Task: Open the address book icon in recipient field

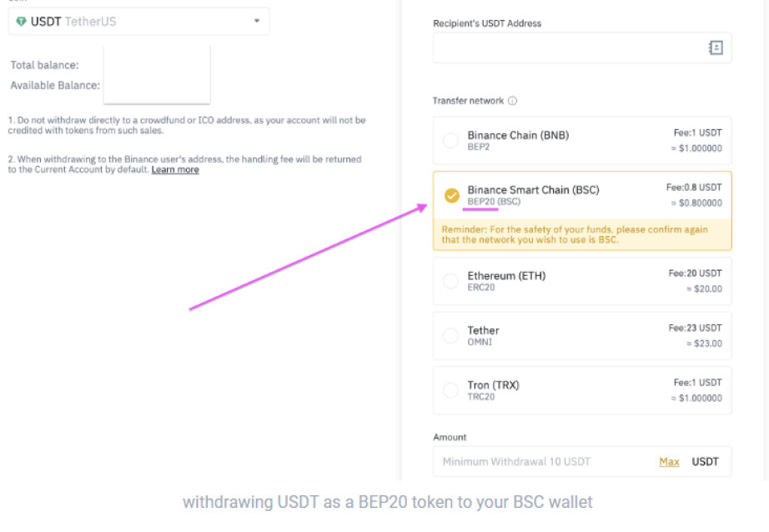Action: (x=716, y=48)
